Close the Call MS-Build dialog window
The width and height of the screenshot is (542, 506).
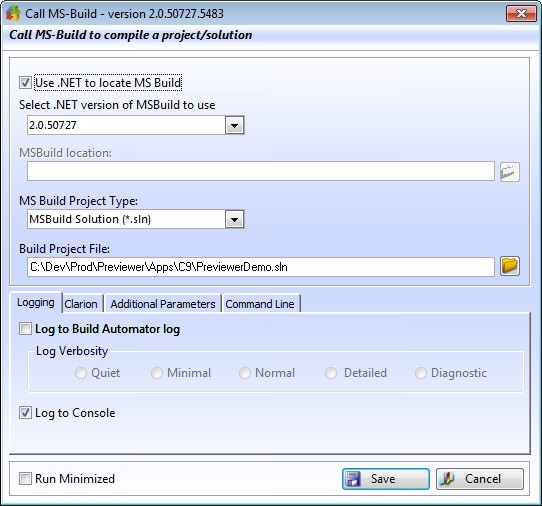521,14
